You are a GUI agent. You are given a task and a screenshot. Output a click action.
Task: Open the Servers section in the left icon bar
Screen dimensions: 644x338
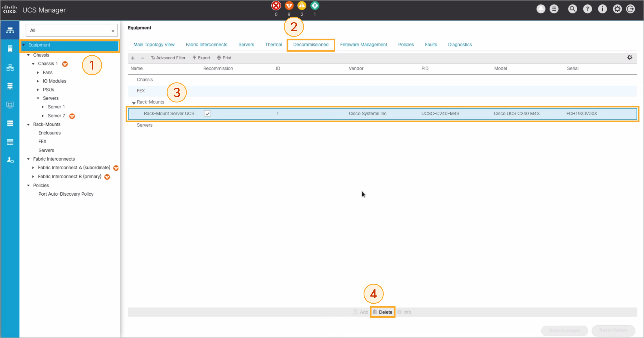point(10,48)
